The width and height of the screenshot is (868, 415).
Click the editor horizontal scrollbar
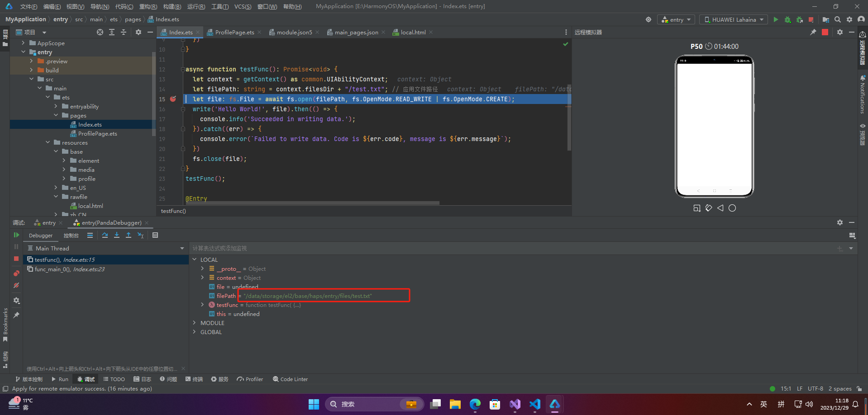click(x=312, y=203)
